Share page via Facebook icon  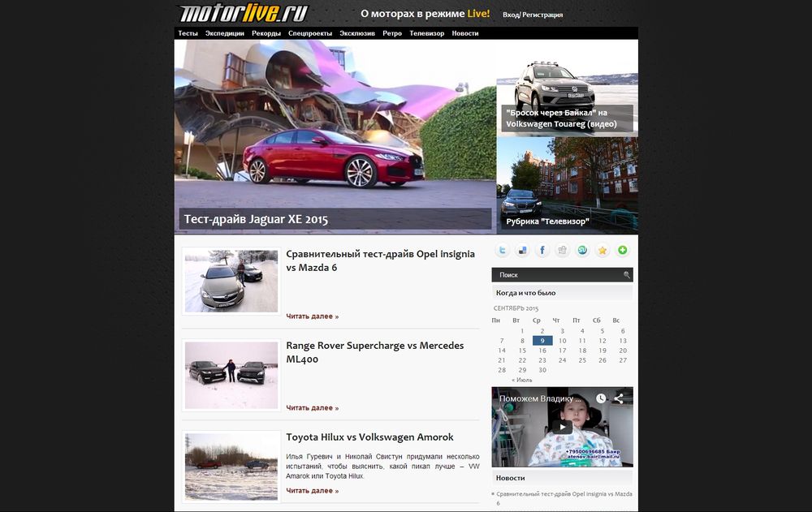(542, 251)
